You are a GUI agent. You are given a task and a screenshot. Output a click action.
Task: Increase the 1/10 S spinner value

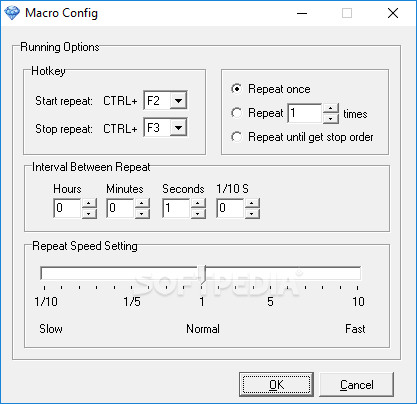(x=252, y=203)
